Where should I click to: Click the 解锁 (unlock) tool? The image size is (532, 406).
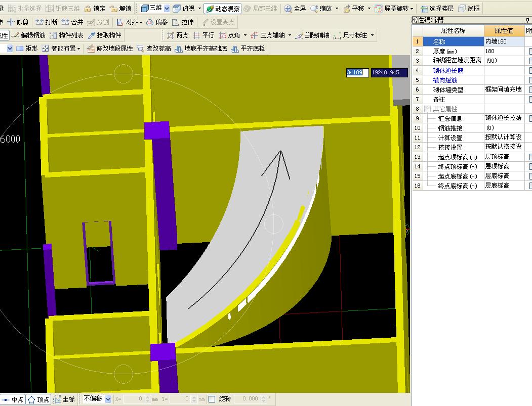[120, 9]
